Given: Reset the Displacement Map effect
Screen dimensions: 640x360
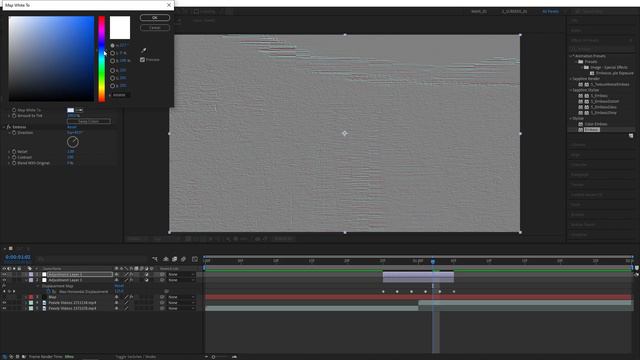Looking at the screenshot, I should point(119,286).
